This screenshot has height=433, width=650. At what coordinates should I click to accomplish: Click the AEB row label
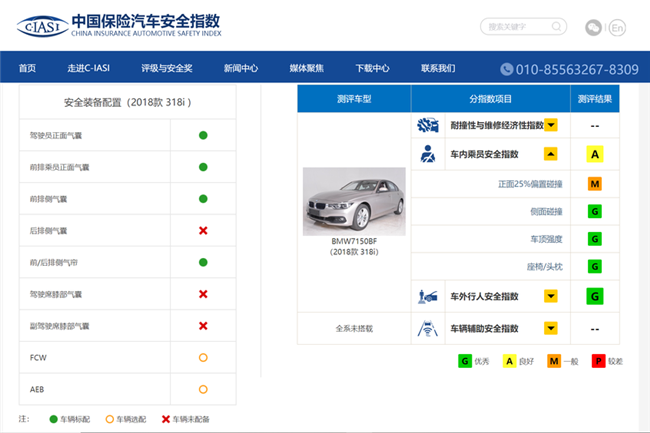[x=37, y=389]
